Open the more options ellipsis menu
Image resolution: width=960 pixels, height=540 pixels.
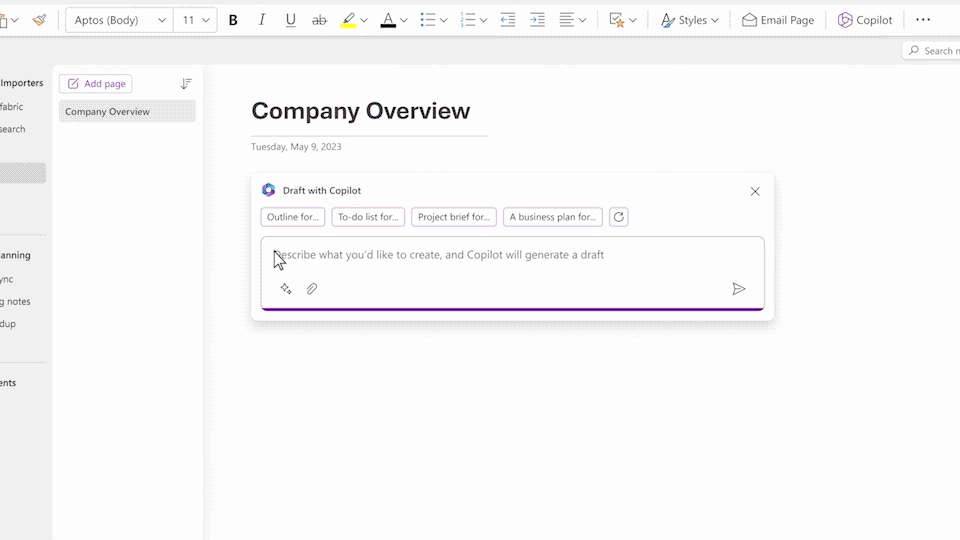[923, 20]
